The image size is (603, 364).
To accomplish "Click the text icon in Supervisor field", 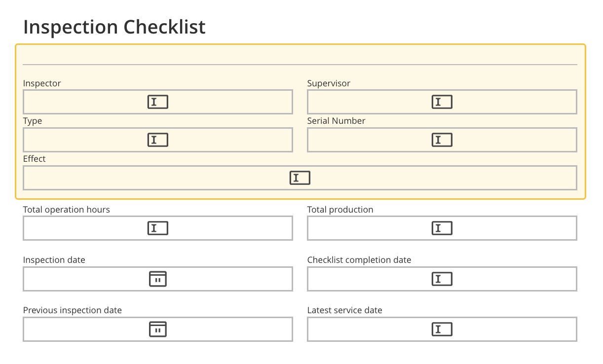I will click(442, 102).
